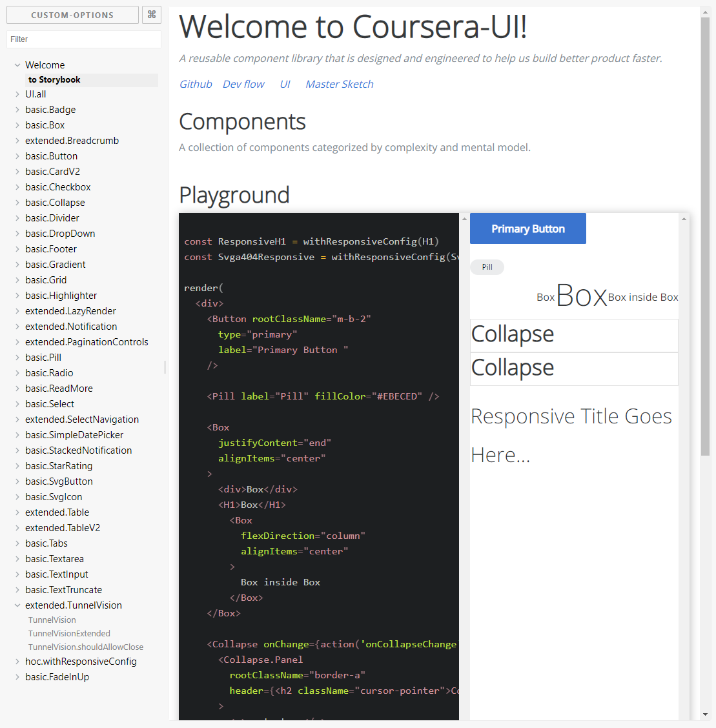The image size is (716, 728).
Task: Expand the basic.Checkbox section
Action: pos(58,187)
